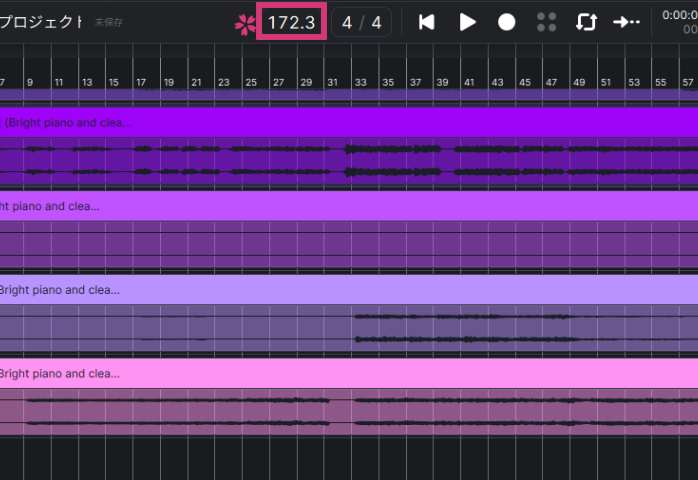Open the time signature denominator value

click(x=376, y=22)
